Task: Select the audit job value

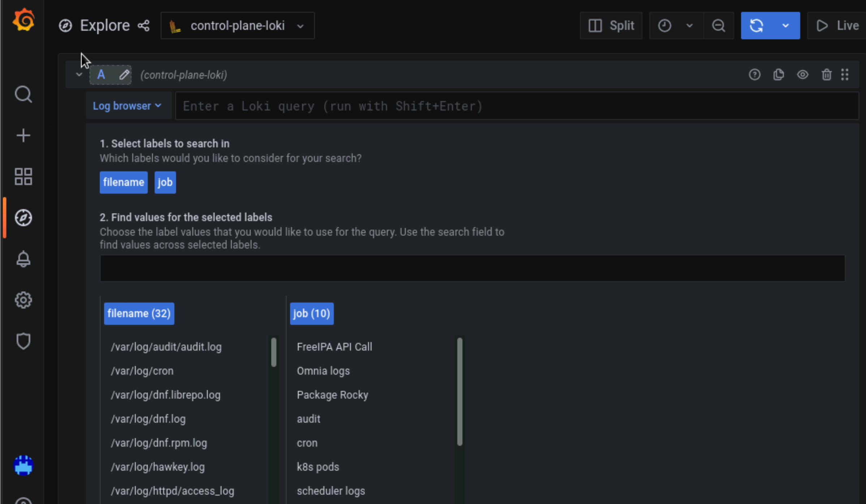Action: tap(309, 419)
